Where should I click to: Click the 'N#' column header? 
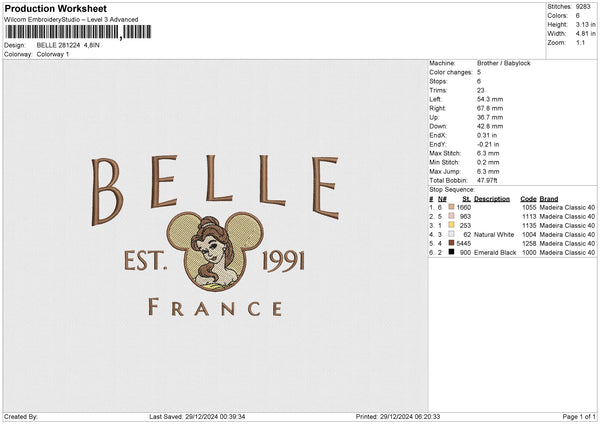(442, 199)
